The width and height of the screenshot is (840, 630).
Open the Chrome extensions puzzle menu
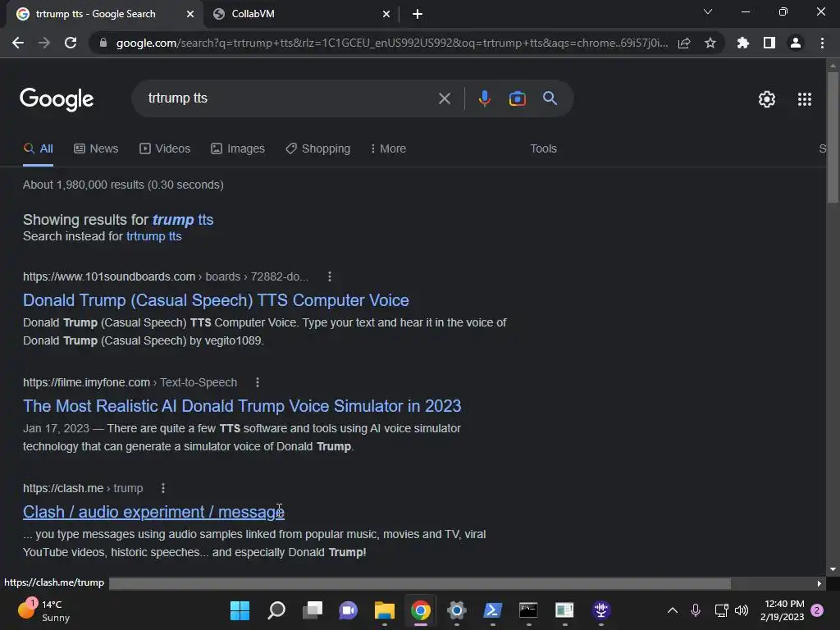[x=743, y=43]
